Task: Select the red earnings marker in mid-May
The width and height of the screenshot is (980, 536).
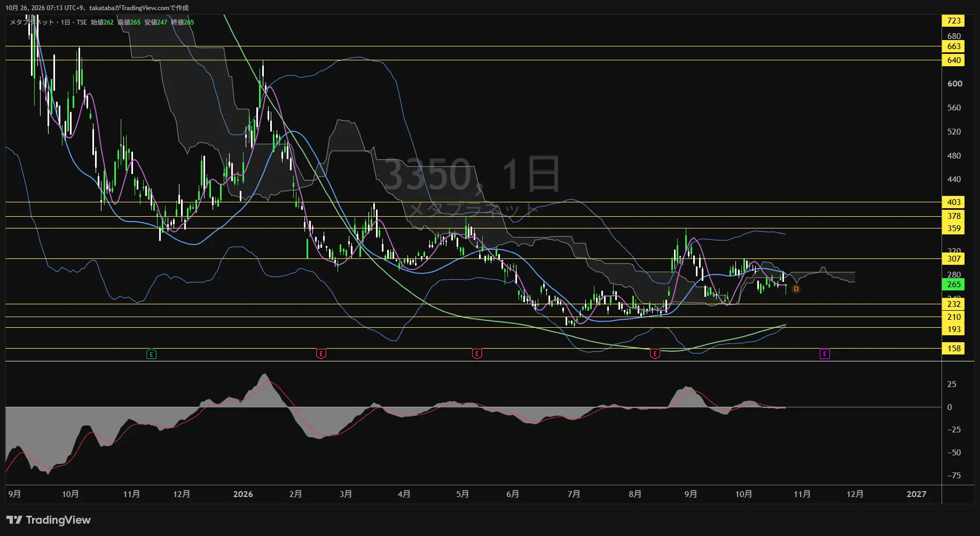Action: [x=477, y=354]
